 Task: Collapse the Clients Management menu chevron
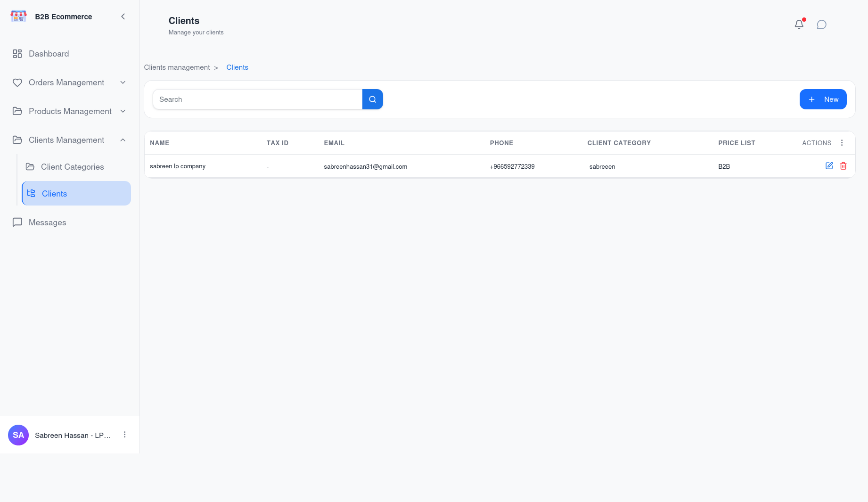(x=123, y=140)
